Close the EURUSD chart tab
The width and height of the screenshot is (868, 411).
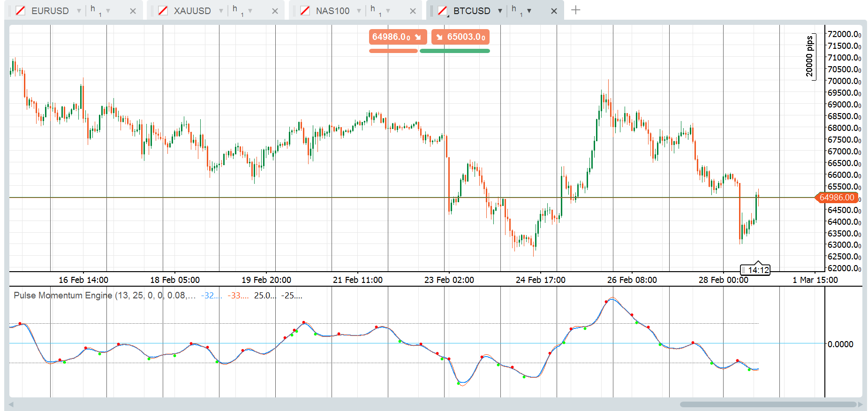pos(133,11)
